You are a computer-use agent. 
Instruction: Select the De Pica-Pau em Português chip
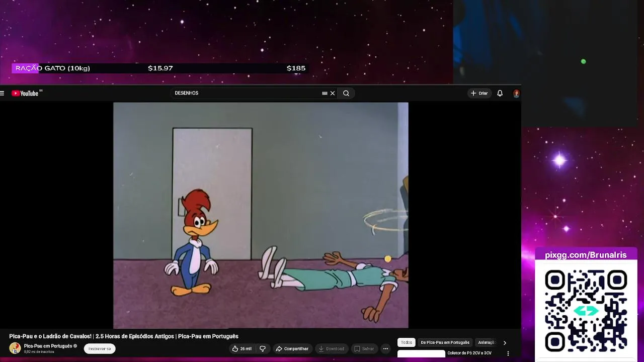[x=445, y=342]
